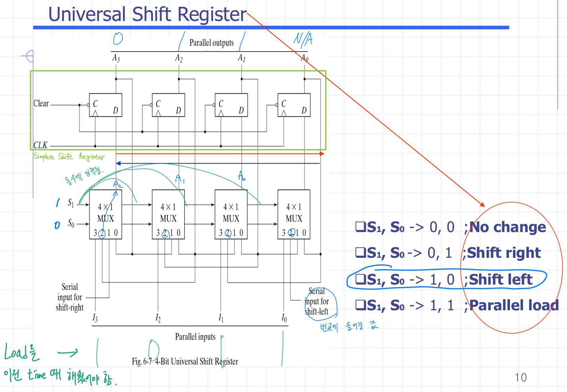
Task: Click the checkbox bullet beside Shift right
Action: click(x=360, y=252)
